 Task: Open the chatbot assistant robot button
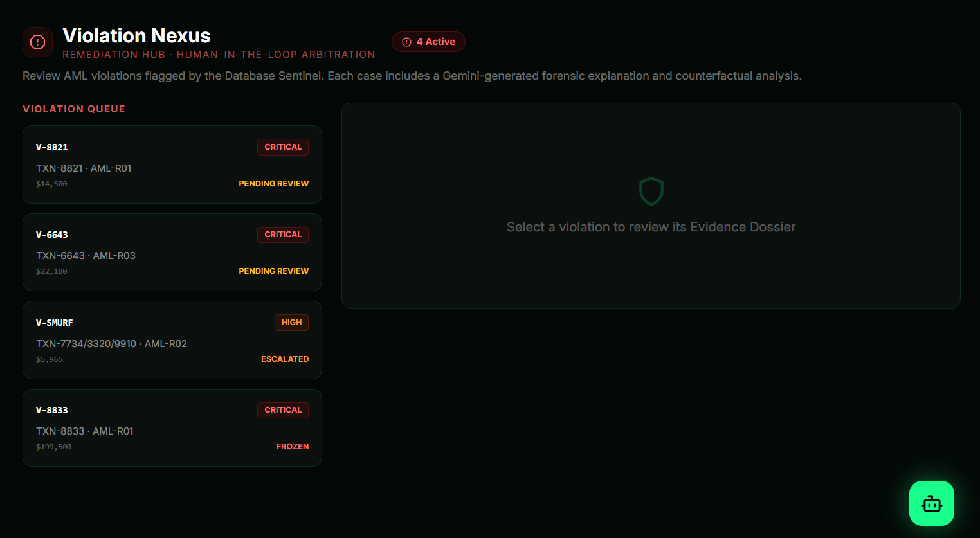[x=931, y=503]
